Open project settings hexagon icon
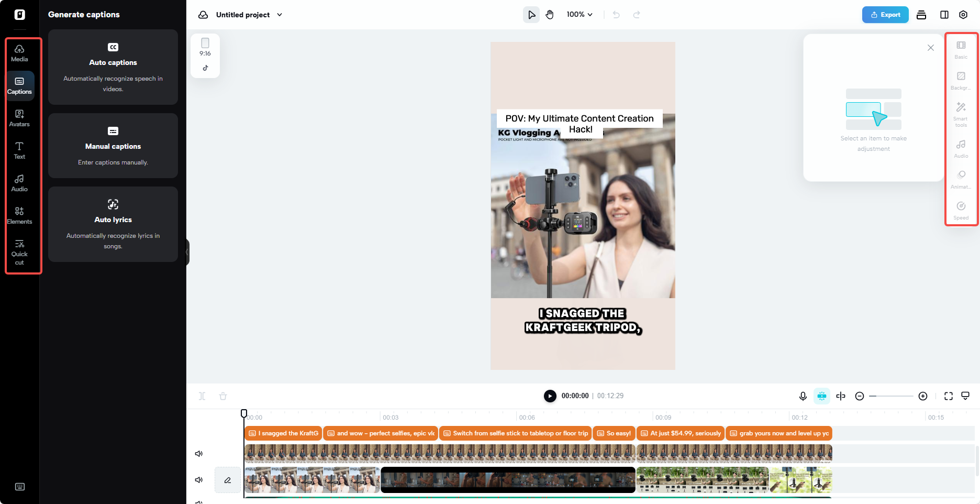Screen dimensions: 980x504 (x=963, y=15)
